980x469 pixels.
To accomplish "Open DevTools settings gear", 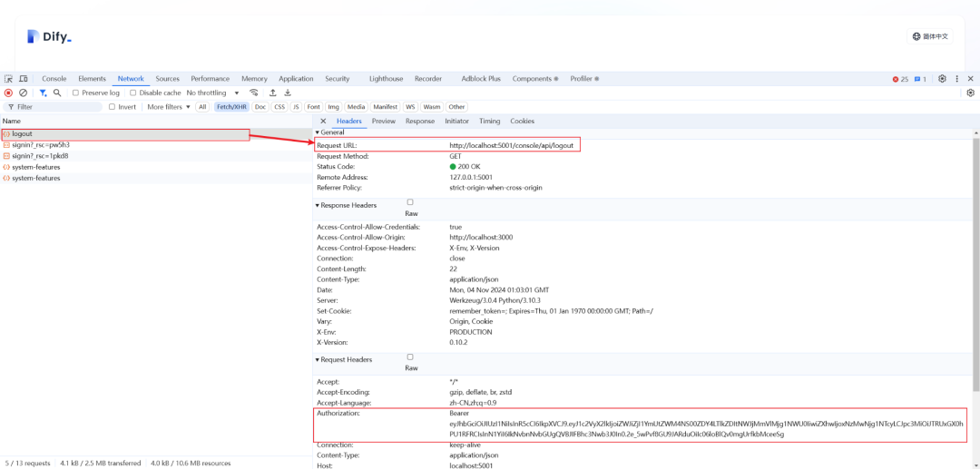I will tap(942, 79).
